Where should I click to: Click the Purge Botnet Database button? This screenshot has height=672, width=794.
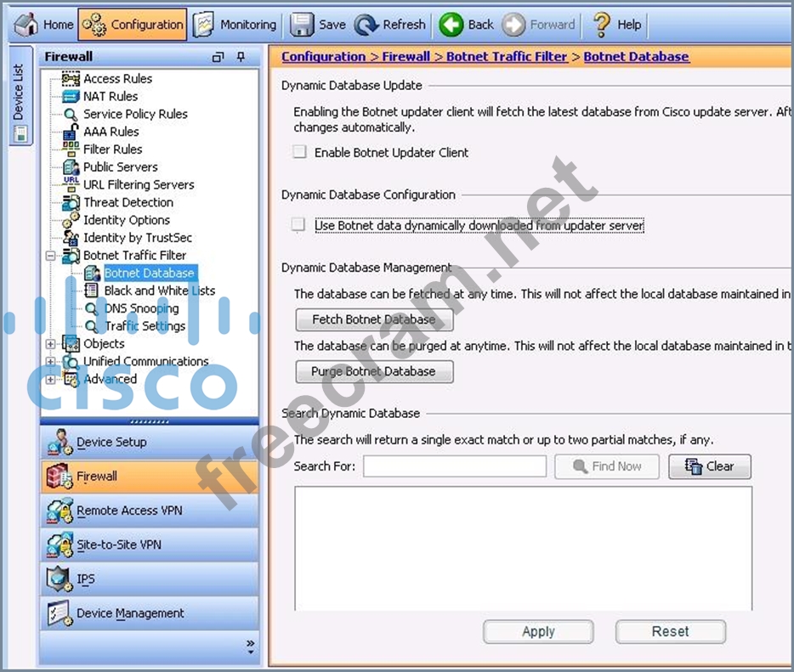(374, 372)
